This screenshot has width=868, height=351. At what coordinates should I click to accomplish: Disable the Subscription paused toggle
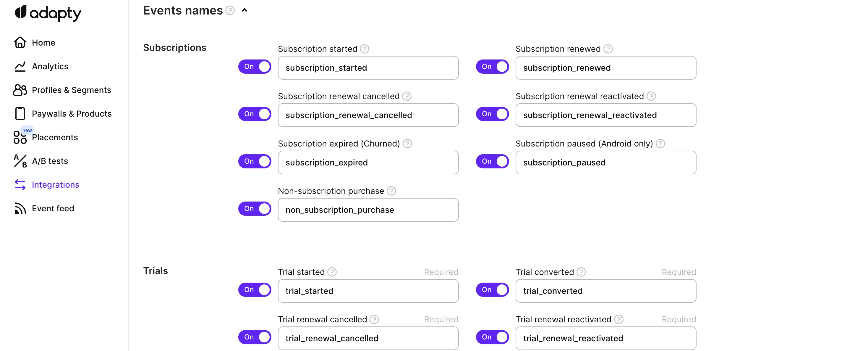tap(492, 161)
